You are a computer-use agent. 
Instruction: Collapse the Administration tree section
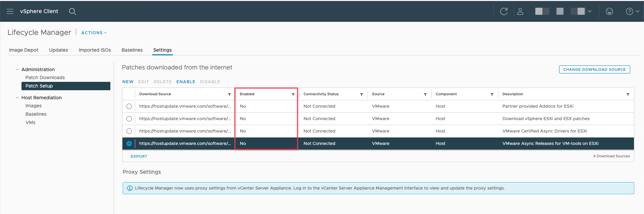(x=17, y=69)
